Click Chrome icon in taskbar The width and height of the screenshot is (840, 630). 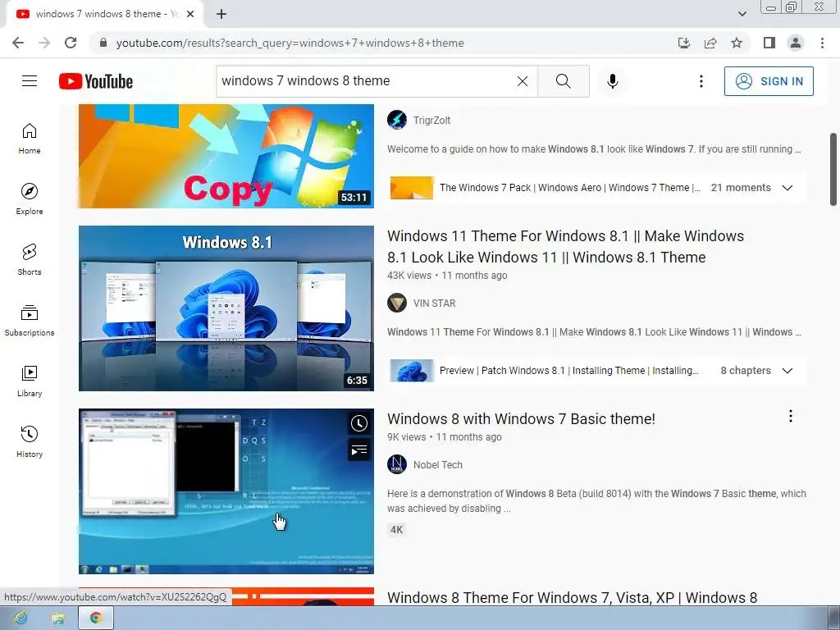point(96,619)
